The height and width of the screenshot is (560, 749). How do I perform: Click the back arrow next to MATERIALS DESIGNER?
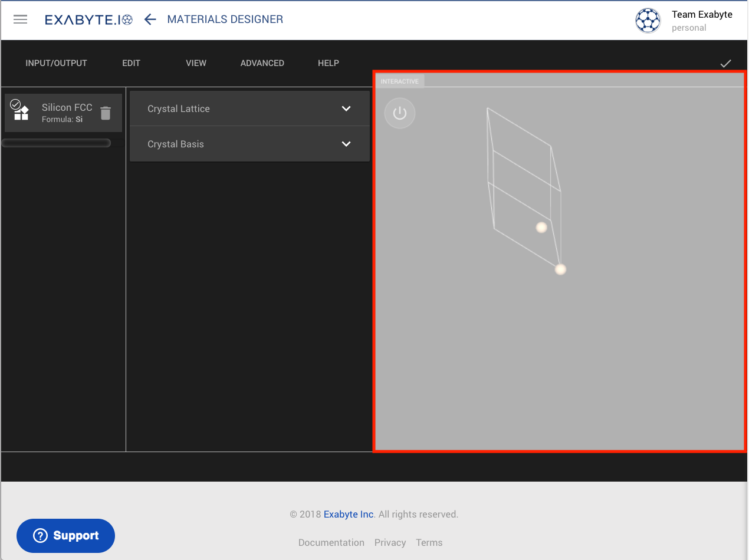(x=150, y=19)
